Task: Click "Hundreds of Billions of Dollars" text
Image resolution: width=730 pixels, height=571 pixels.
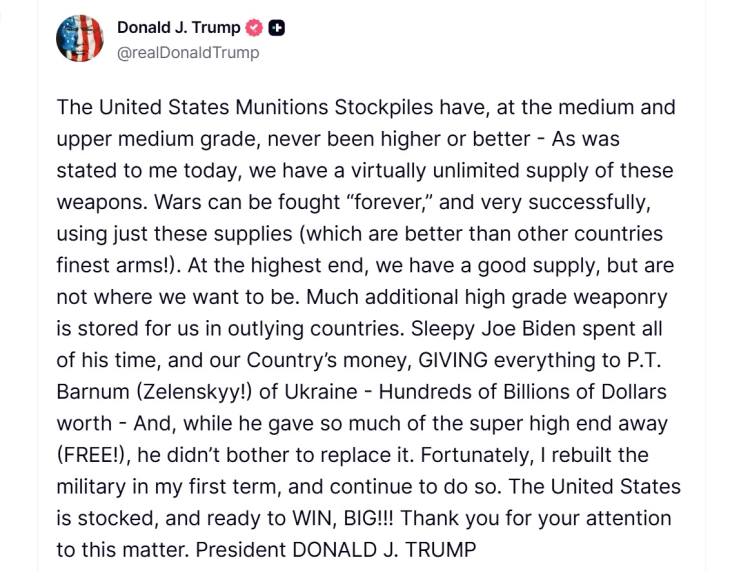Action: (525, 391)
